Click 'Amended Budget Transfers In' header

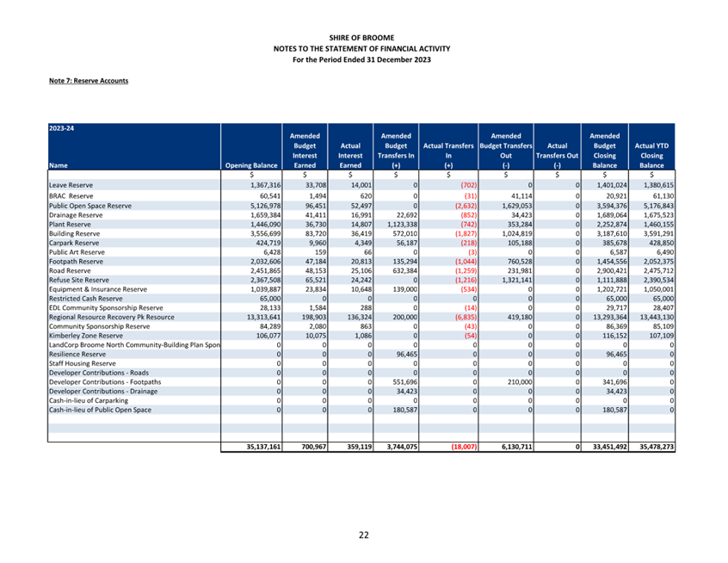(396, 151)
